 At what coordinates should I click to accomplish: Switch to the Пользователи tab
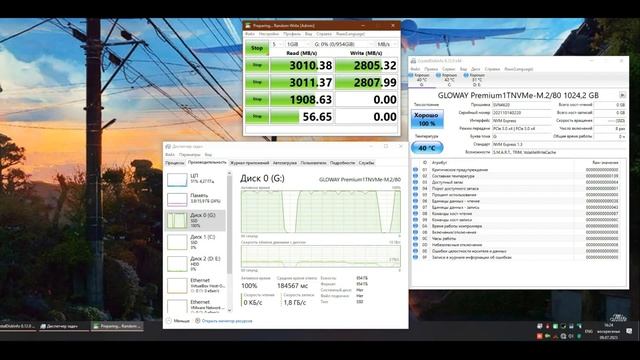(x=313, y=163)
